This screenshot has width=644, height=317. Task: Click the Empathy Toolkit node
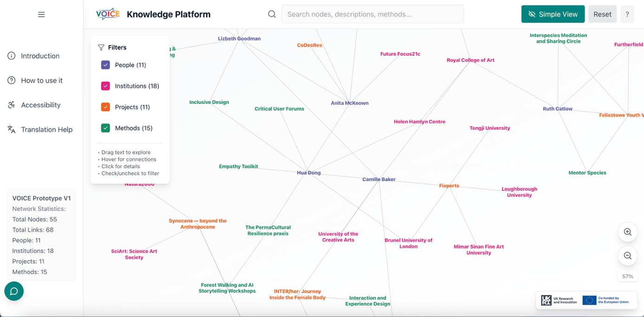238,166
